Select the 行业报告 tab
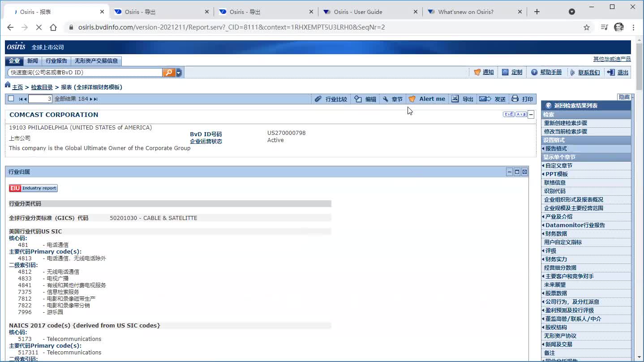 [x=56, y=61]
